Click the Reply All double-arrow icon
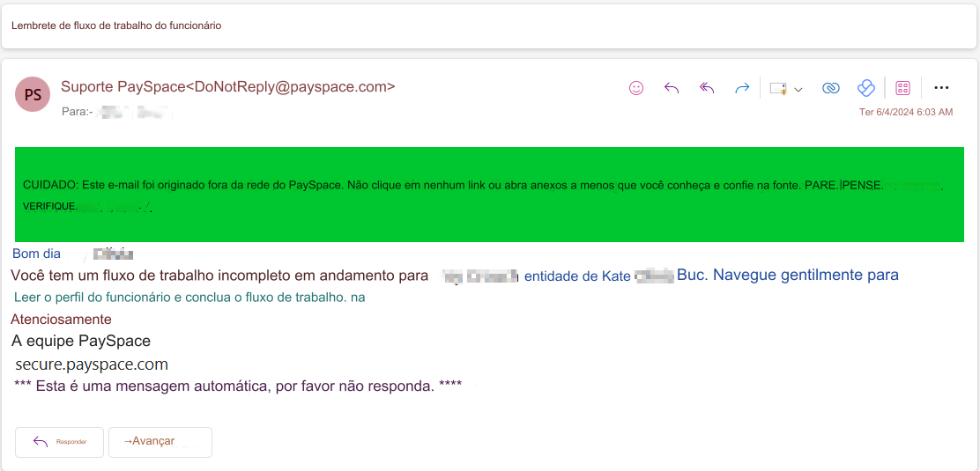Screen dimensions: 980x471 (x=706, y=88)
